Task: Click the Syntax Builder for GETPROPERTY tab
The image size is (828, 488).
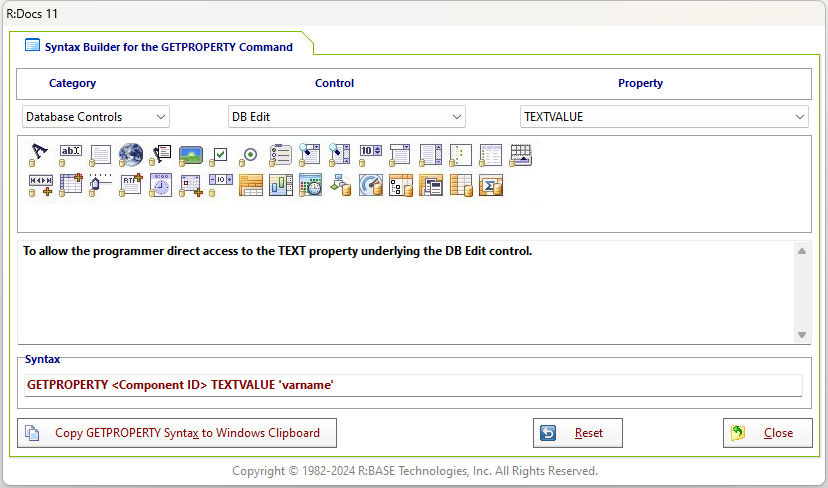Action: tap(161, 46)
